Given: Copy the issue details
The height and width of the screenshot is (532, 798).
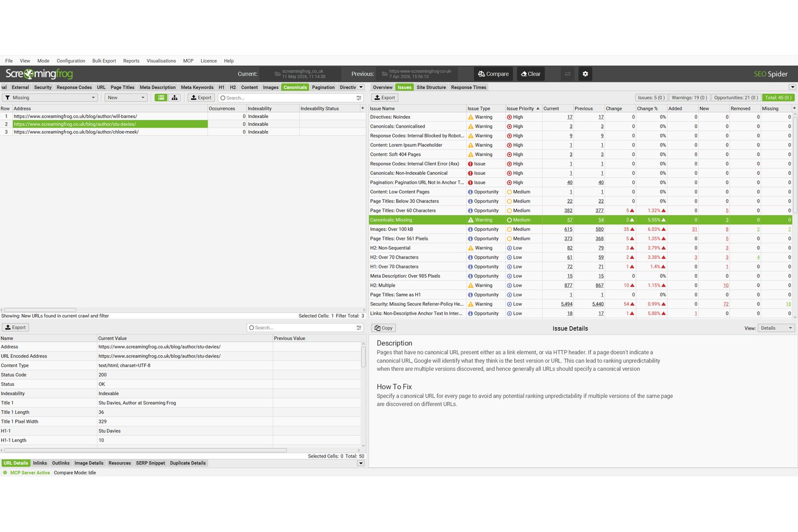Looking at the screenshot, I should tap(383, 328).
